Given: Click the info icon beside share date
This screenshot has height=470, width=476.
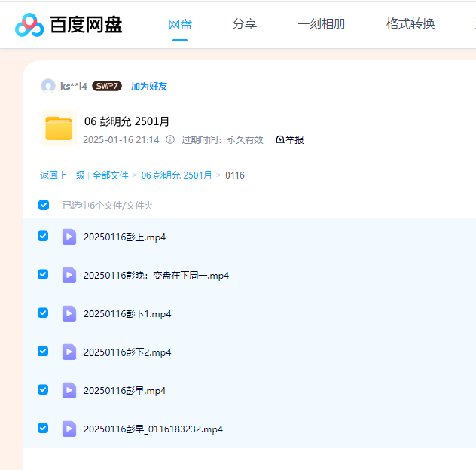Looking at the screenshot, I should pyautogui.click(x=170, y=139).
